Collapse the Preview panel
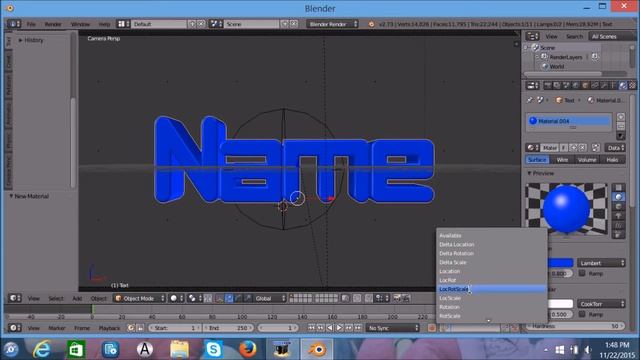 pos(541,173)
